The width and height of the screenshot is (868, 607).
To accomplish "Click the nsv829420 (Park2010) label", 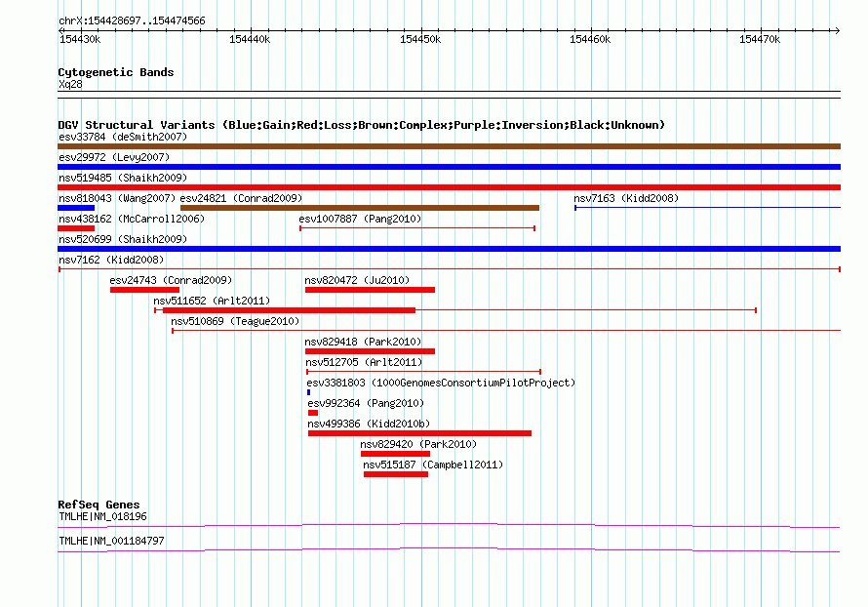I will click(418, 444).
